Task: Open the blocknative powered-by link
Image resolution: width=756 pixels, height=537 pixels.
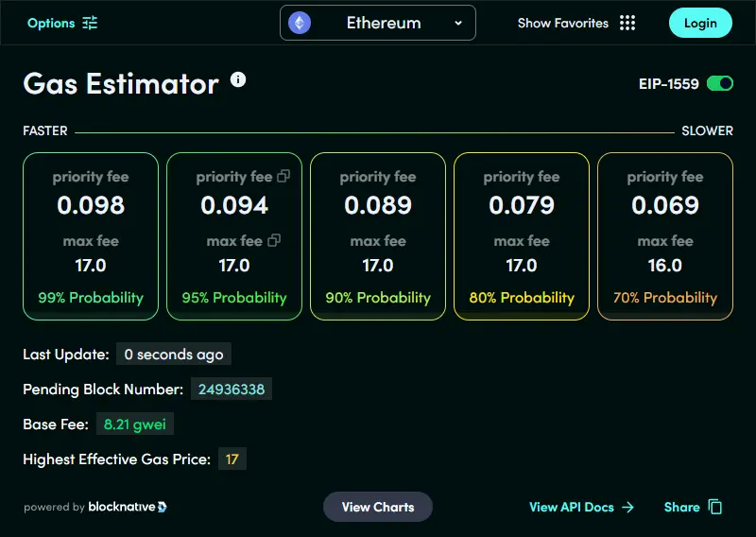Action: click(95, 507)
